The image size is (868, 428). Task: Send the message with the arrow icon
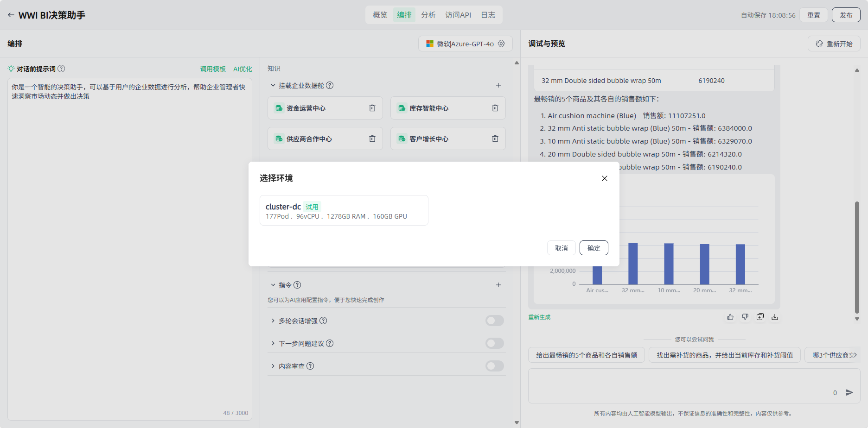point(849,392)
